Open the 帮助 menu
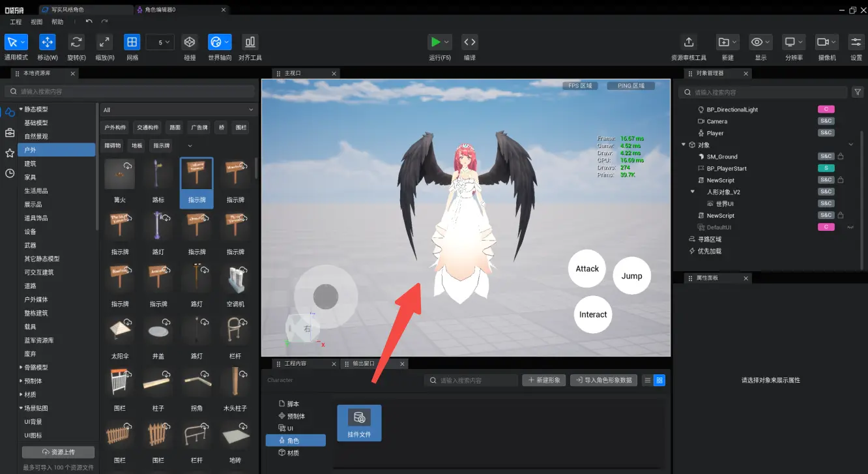Image resolution: width=868 pixels, height=474 pixels. pyautogui.click(x=57, y=22)
